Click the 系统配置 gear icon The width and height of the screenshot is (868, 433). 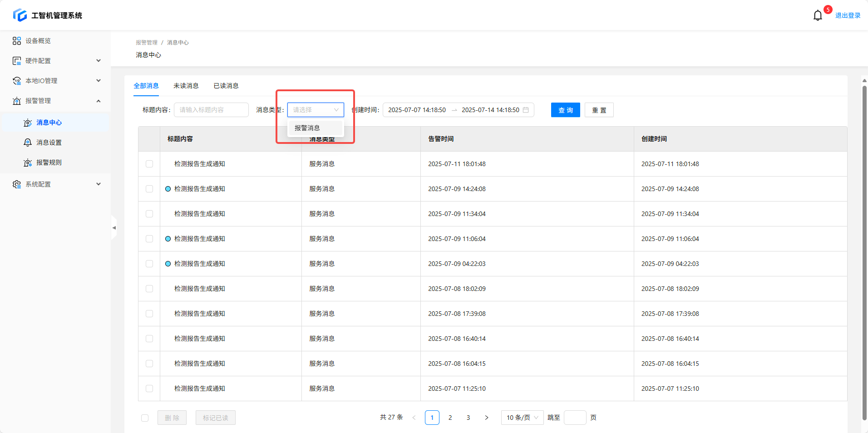coord(17,184)
